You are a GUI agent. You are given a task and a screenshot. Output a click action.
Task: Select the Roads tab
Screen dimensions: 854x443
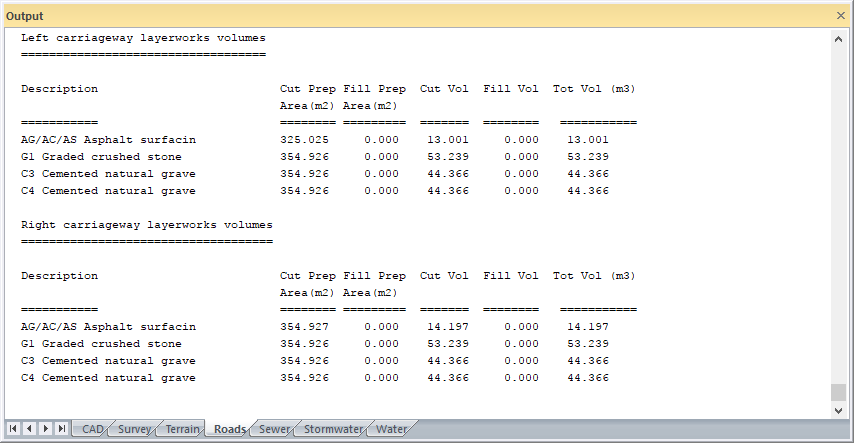pyautogui.click(x=230, y=429)
